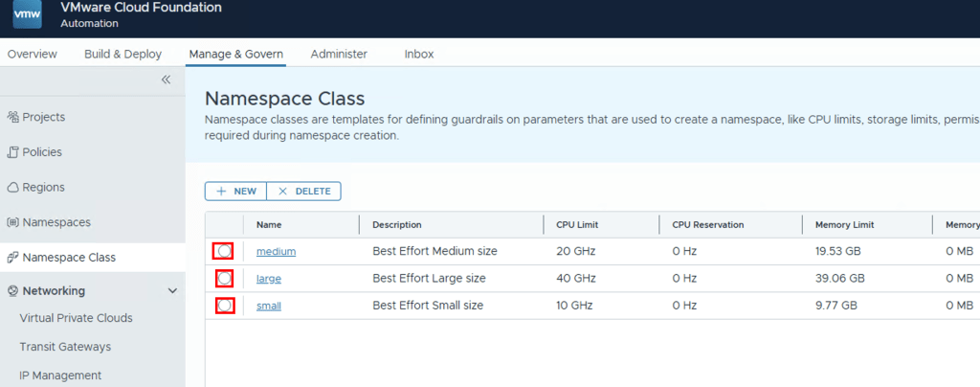
Task: Open Projects from the sidebar
Action: [43, 117]
